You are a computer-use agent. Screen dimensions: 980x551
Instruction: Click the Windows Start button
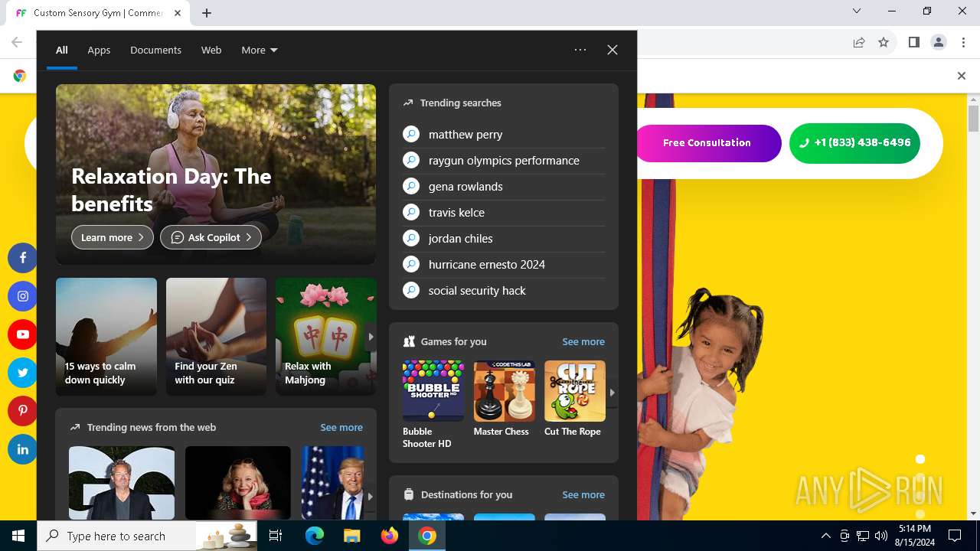tap(18, 536)
